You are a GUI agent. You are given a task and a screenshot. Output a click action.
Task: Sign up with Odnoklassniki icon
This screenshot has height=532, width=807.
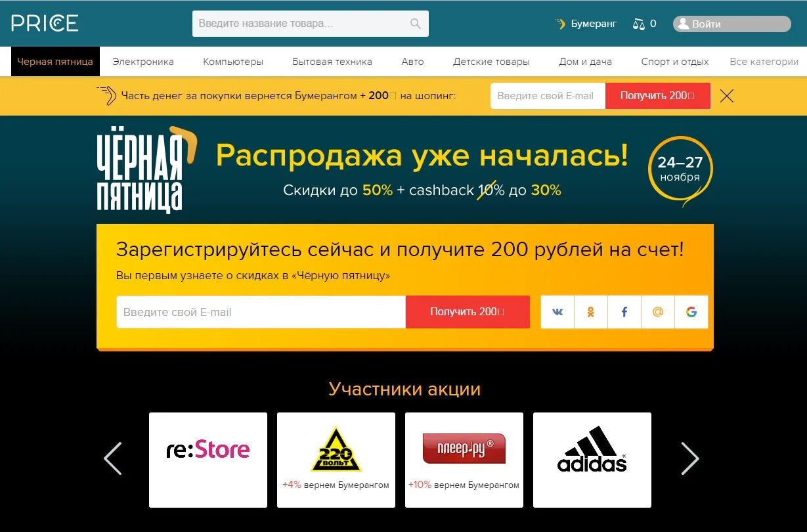(591, 312)
